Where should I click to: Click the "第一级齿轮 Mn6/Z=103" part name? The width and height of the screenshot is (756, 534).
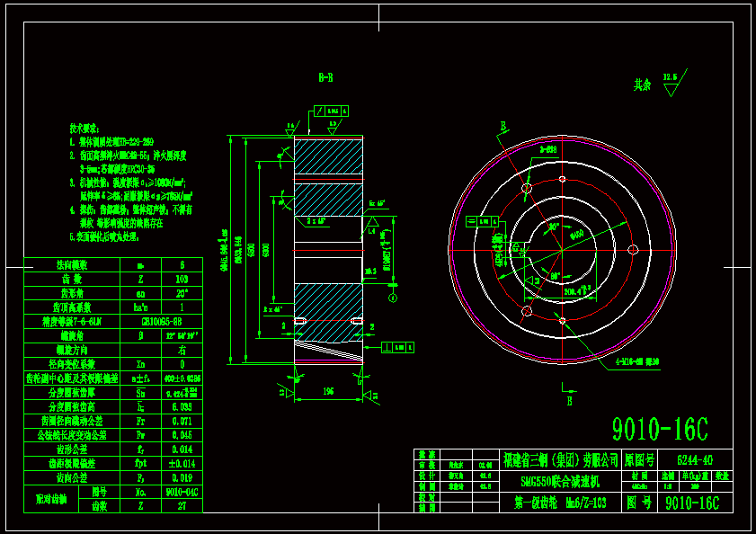point(560,503)
